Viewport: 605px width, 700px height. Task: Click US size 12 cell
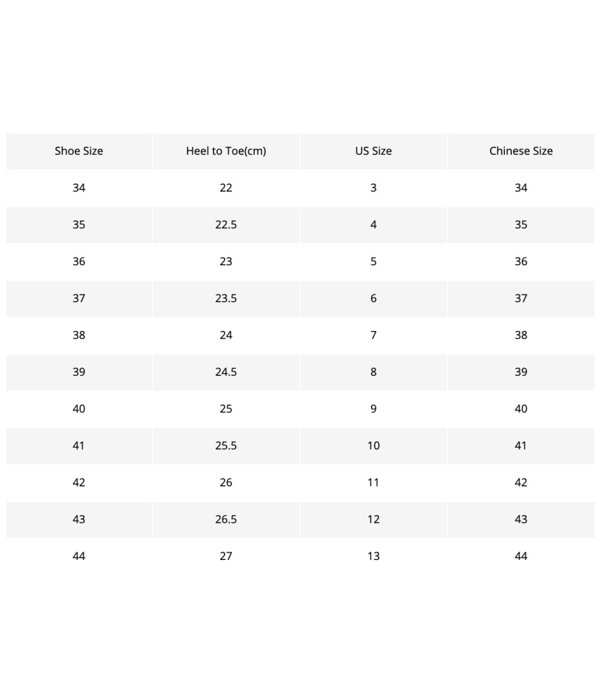[x=373, y=519]
